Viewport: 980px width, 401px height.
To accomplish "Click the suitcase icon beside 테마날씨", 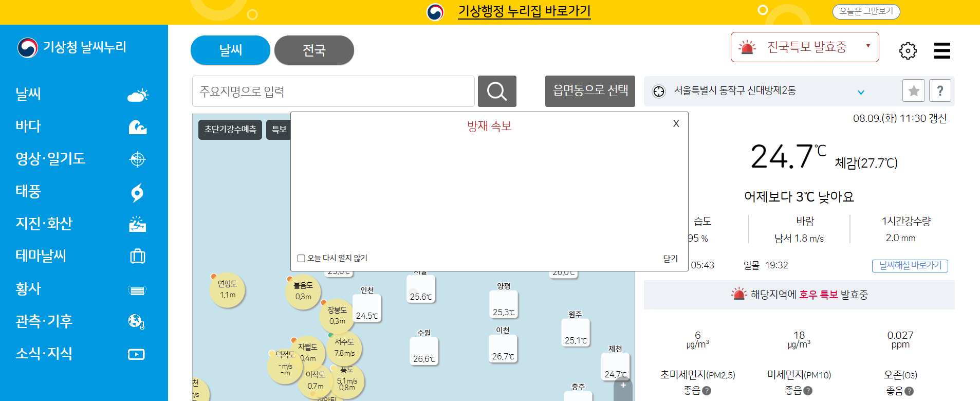I will pyautogui.click(x=137, y=256).
